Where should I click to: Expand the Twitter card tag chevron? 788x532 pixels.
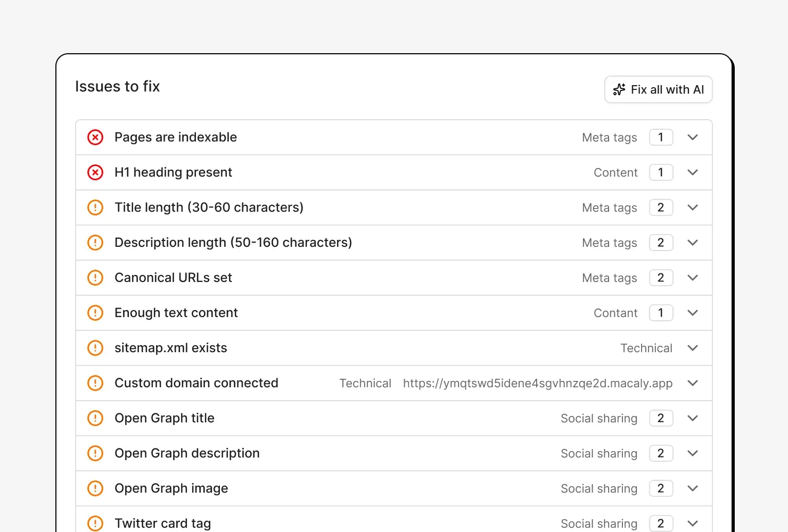click(693, 523)
